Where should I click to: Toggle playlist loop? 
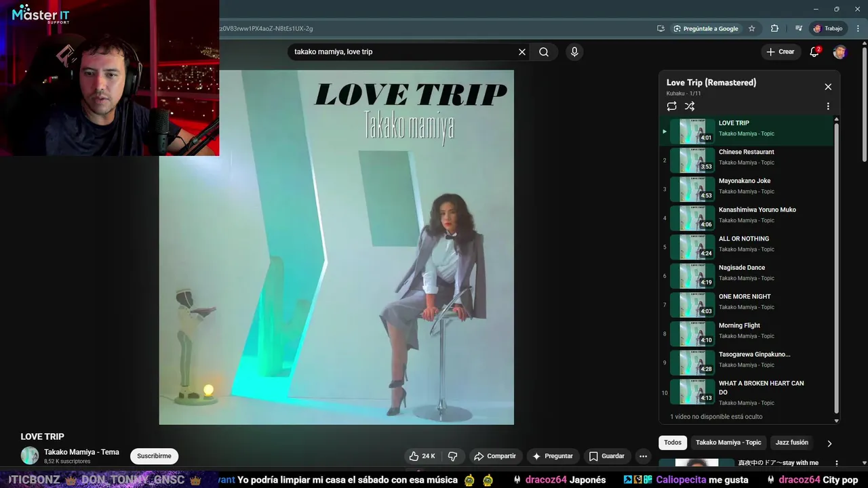point(671,106)
